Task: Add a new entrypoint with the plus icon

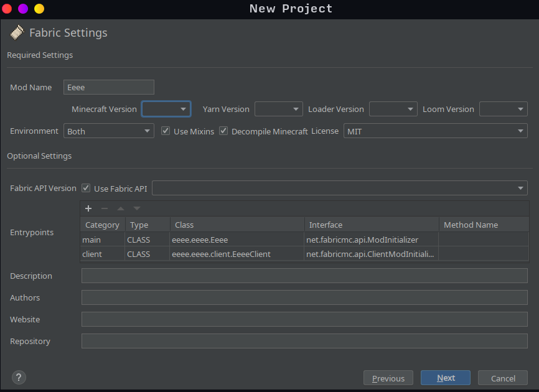Action: click(x=88, y=208)
